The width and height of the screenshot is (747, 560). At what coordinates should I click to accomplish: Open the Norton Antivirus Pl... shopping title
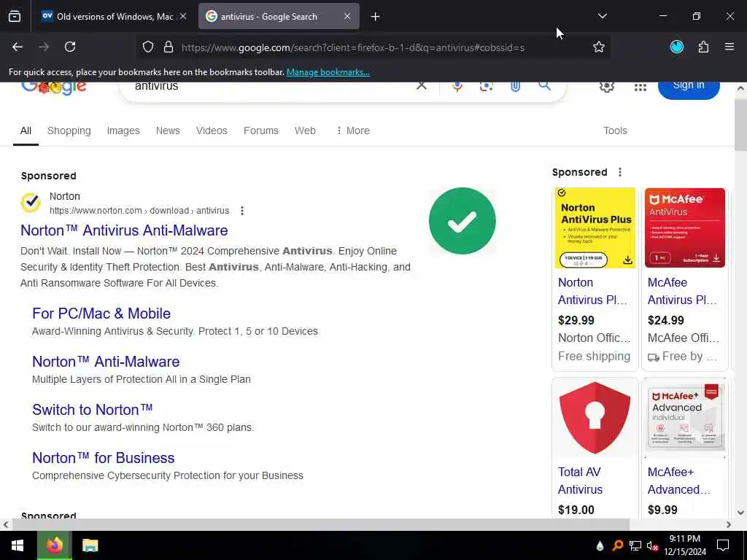pyautogui.click(x=592, y=291)
